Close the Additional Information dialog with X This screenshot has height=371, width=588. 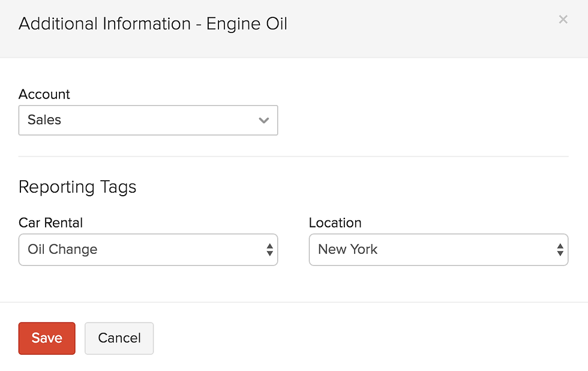[563, 19]
